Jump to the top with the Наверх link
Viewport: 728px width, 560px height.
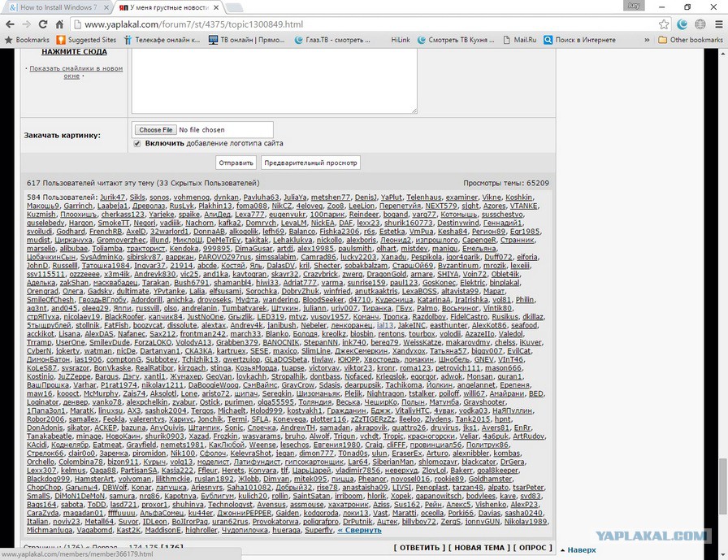[581, 549]
